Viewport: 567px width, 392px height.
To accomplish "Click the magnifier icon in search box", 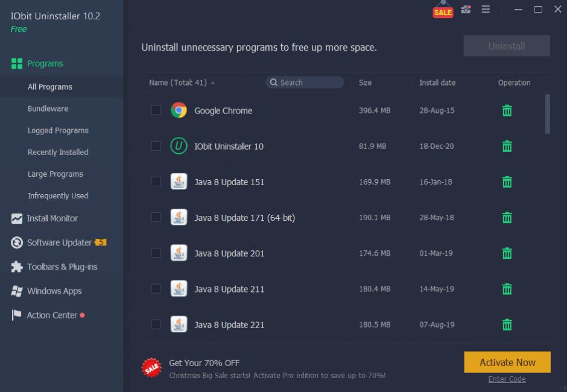I will click(274, 83).
